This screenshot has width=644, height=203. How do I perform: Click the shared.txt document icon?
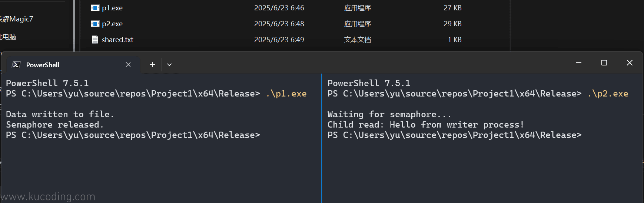(95, 40)
